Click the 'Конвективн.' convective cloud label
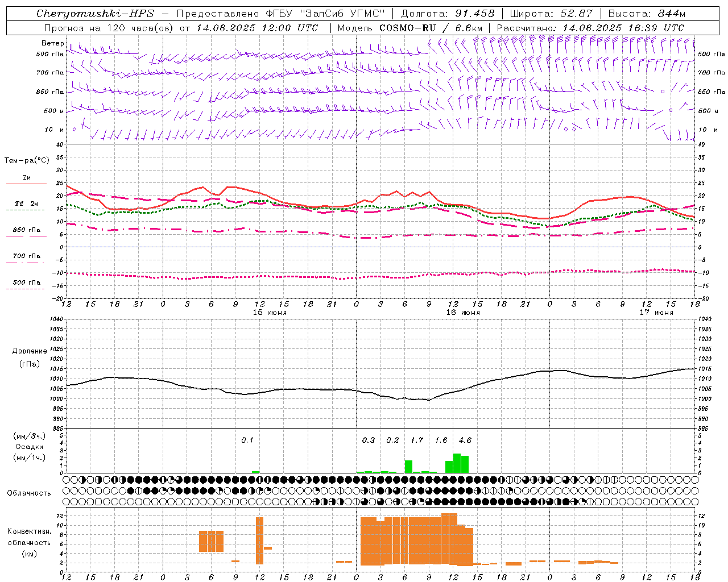Viewport: 728px width, 582px height. (30, 531)
